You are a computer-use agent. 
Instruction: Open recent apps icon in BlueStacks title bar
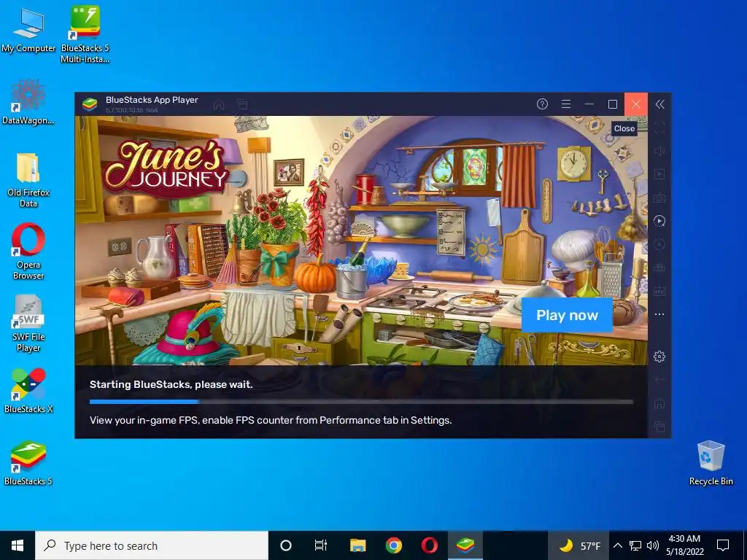coord(242,104)
